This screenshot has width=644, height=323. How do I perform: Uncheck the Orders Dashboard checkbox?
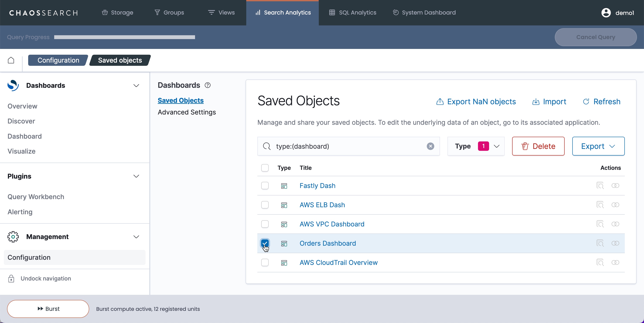[265, 243]
